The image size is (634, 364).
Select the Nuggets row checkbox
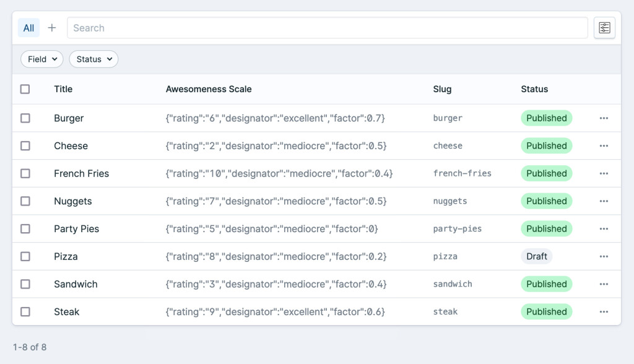coord(25,201)
